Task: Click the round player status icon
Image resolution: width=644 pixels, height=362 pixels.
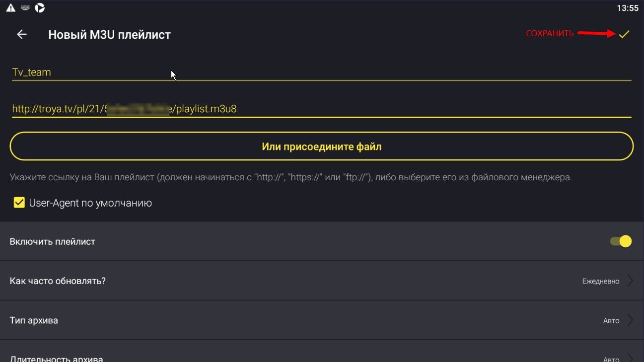Action: point(40,8)
